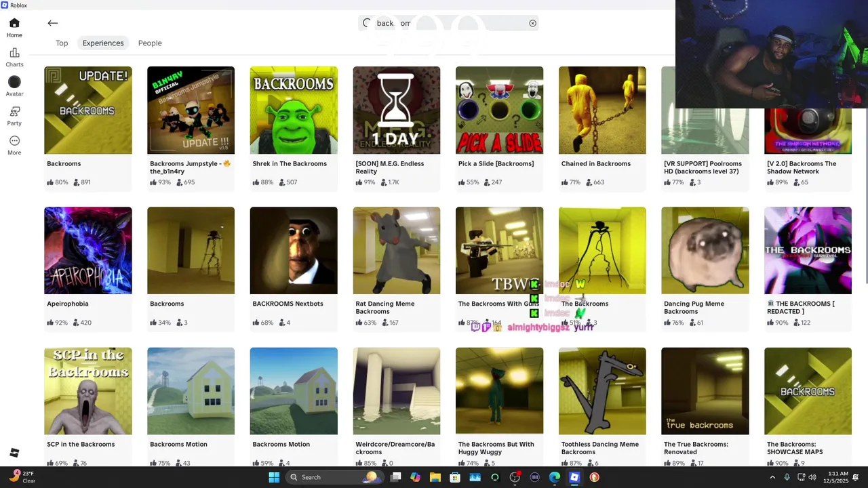This screenshot has width=868, height=488.
Task: Open the Home sidebar icon
Action: click(x=14, y=27)
